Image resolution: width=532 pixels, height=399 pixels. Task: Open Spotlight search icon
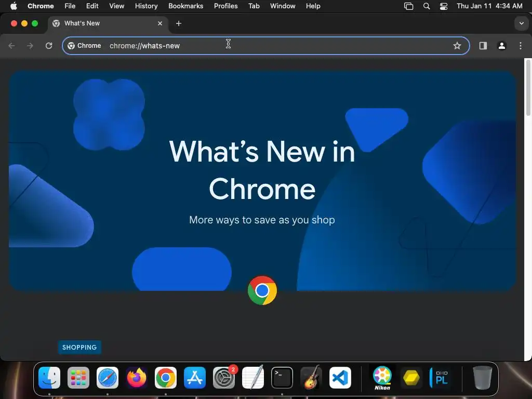coord(427,6)
